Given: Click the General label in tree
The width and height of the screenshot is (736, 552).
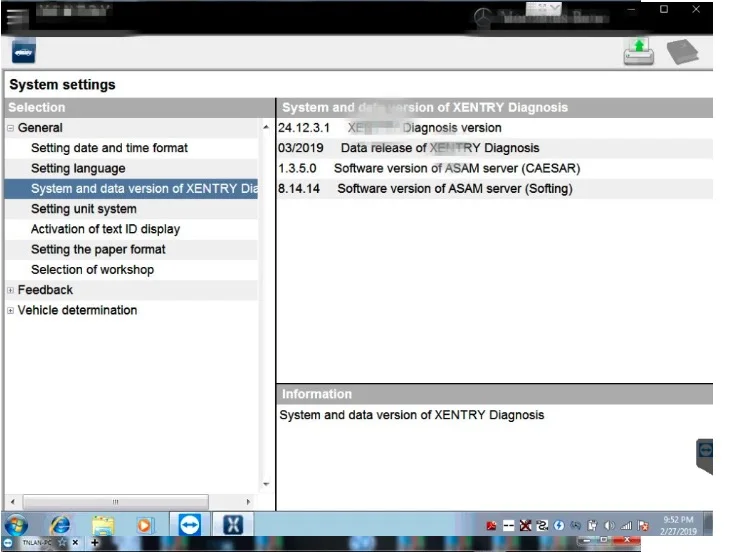Looking at the screenshot, I should pyautogui.click(x=40, y=128).
